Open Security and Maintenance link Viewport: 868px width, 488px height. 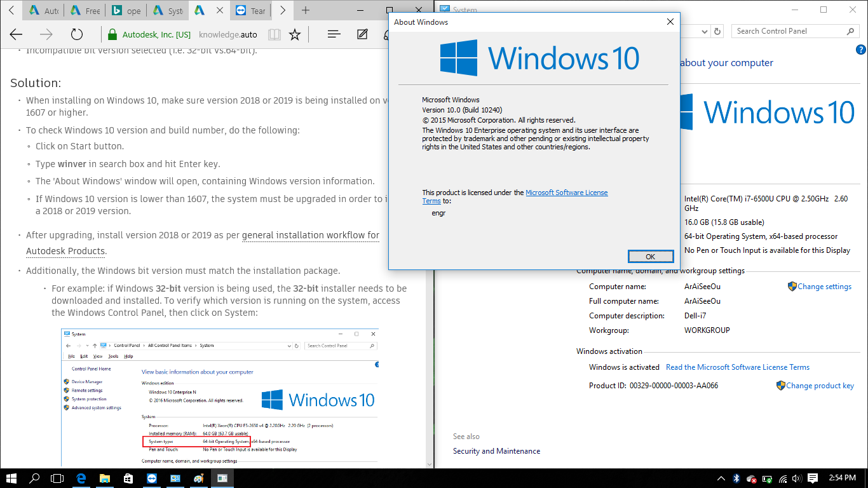coord(497,451)
